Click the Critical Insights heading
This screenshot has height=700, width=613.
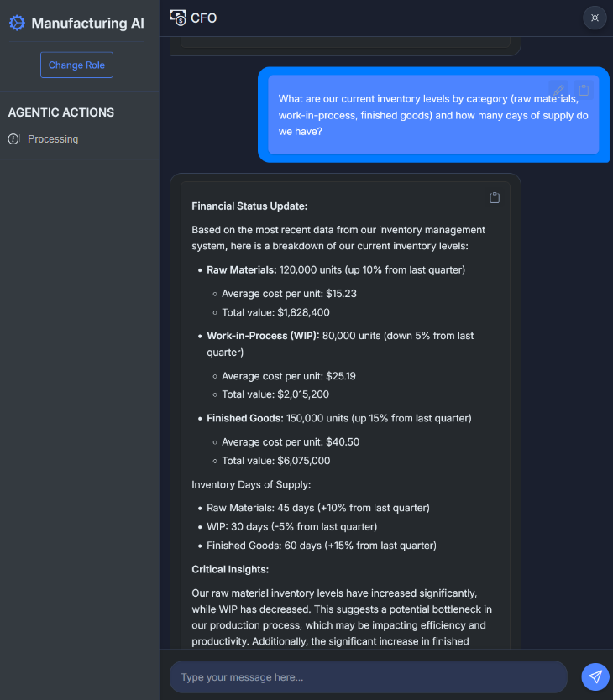coord(230,569)
